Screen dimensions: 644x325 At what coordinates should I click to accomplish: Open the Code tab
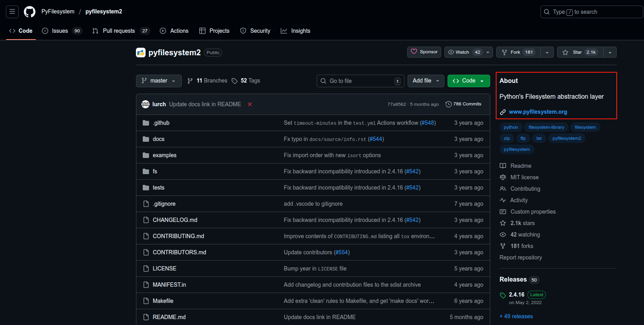(x=21, y=31)
